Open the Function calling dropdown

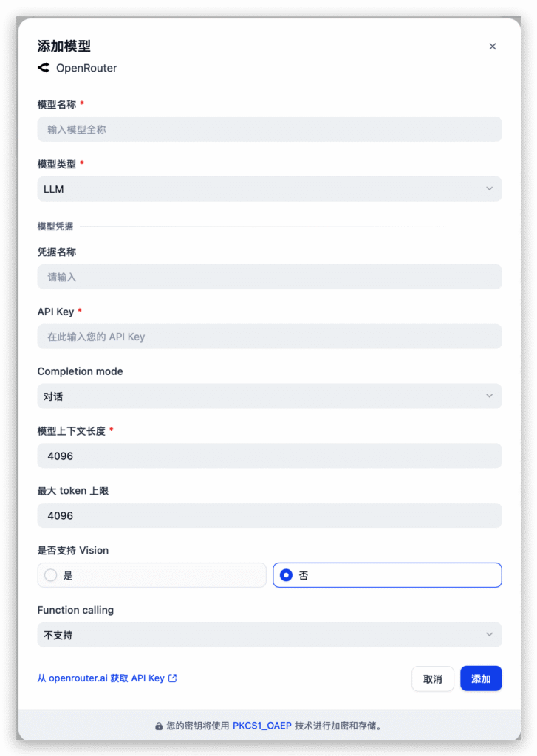tap(270, 635)
